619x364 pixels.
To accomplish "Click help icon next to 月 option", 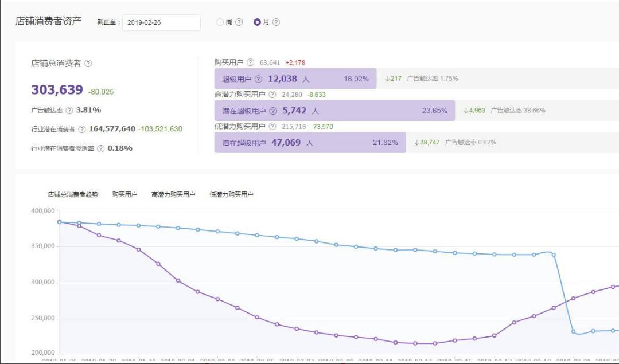I will tap(276, 22).
